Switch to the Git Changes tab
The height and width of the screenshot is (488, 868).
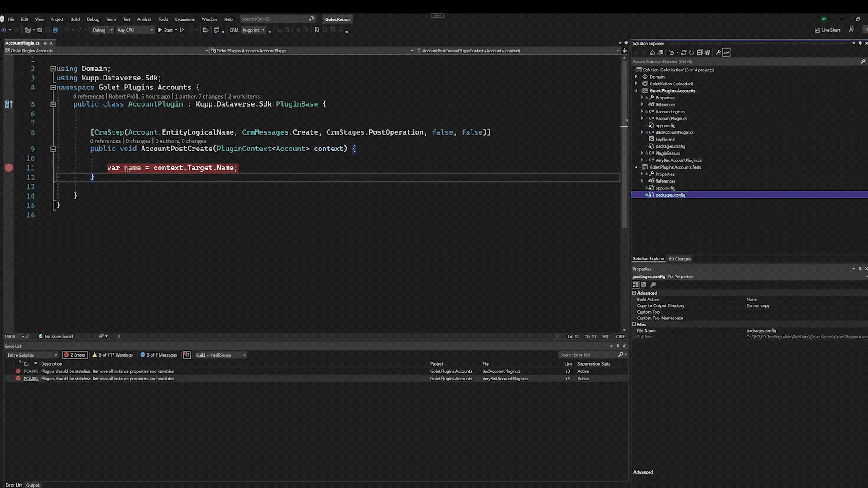point(679,259)
